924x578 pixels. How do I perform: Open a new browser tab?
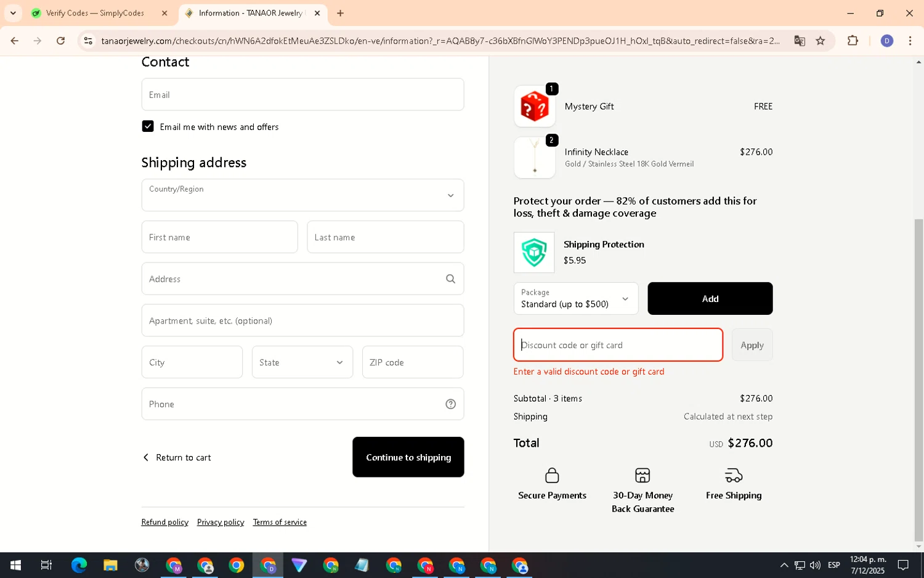coord(340,13)
